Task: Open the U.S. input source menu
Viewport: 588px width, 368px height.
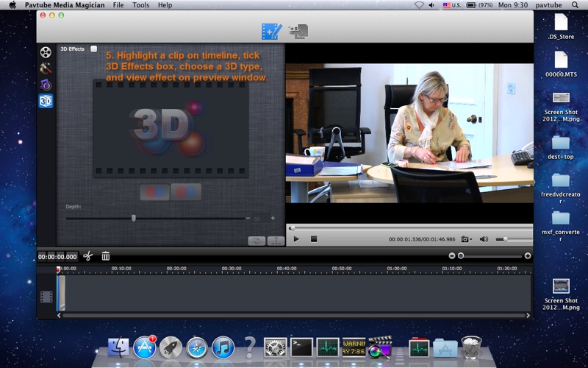Action: [452, 5]
